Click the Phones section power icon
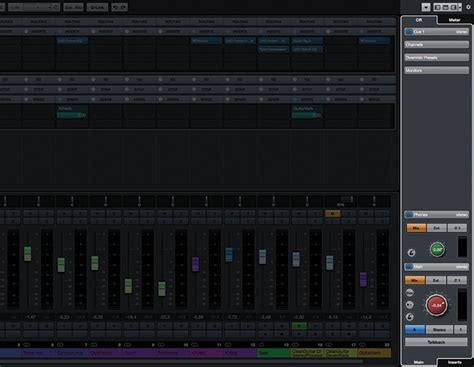Image resolution: width=474 pixels, height=367 pixels. coord(409,215)
